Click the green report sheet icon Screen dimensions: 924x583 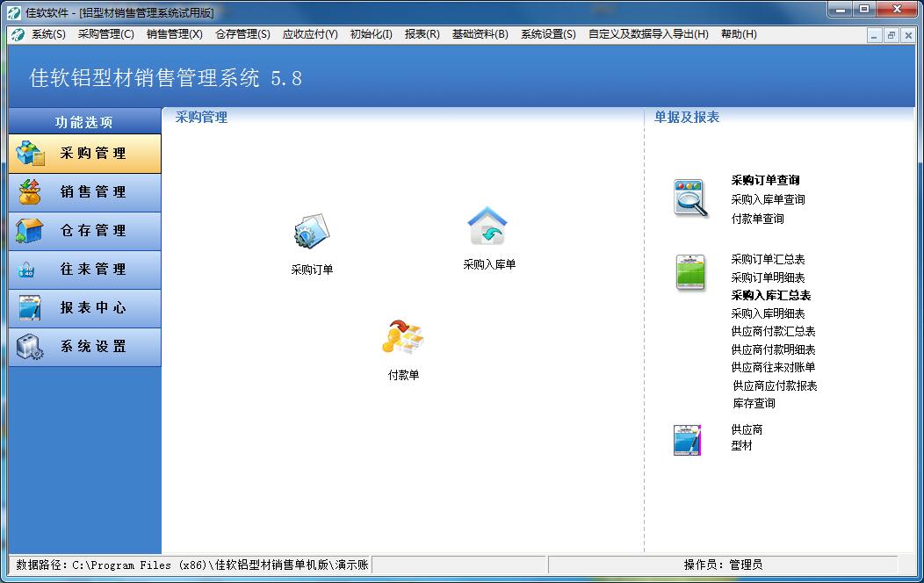tap(690, 273)
